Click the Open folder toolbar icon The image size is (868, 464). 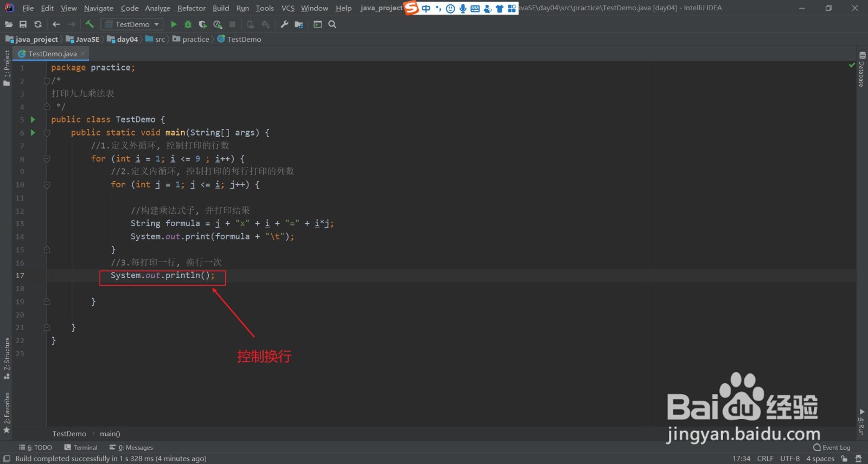(x=9, y=24)
